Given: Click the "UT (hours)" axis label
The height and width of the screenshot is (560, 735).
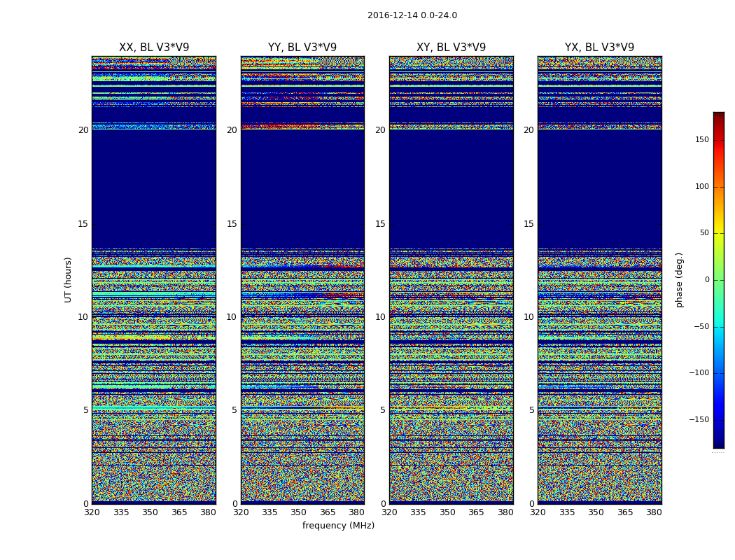Looking at the screenshot, I should click(69, 280).
